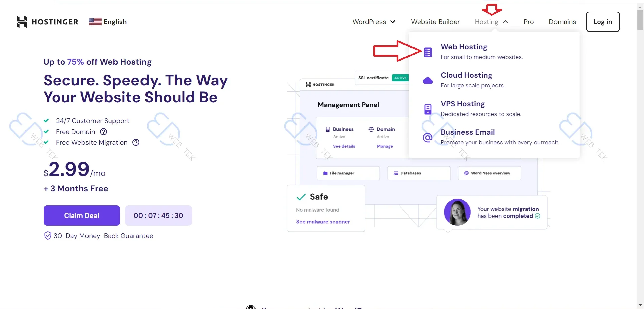
Task: Click the money-back guarantee shield icon
Action: click(x=48, y=236)
